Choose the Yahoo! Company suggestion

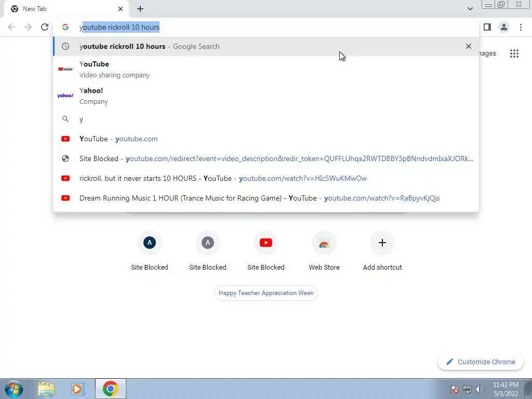[265, 96]
